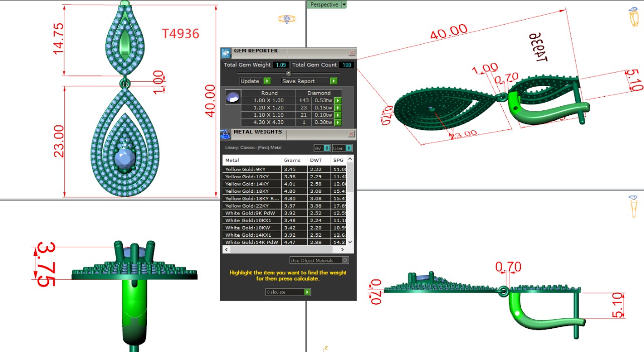Close the Gem Reporter panel
The width and height of the screenshot is (644, 352).
point(352,53)
